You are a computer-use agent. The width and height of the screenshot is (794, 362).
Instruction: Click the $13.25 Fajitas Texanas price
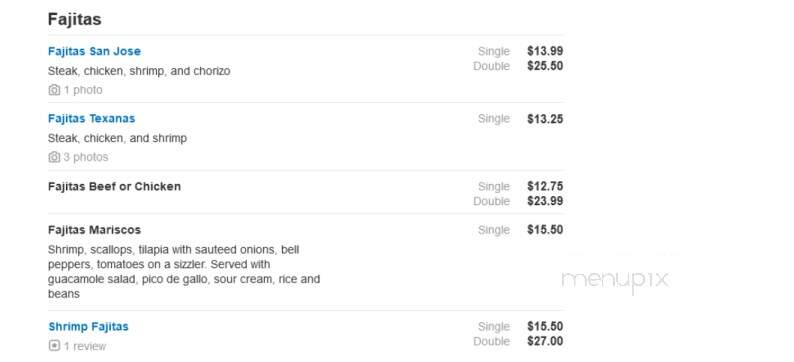click(545, 119)
